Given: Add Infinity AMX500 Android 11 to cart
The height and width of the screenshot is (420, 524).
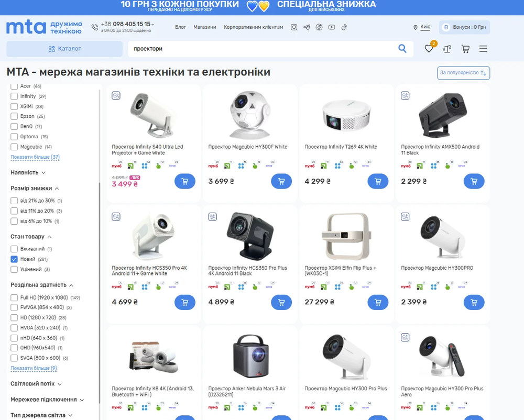Looking at the screenshot, I should pos(474,181).
